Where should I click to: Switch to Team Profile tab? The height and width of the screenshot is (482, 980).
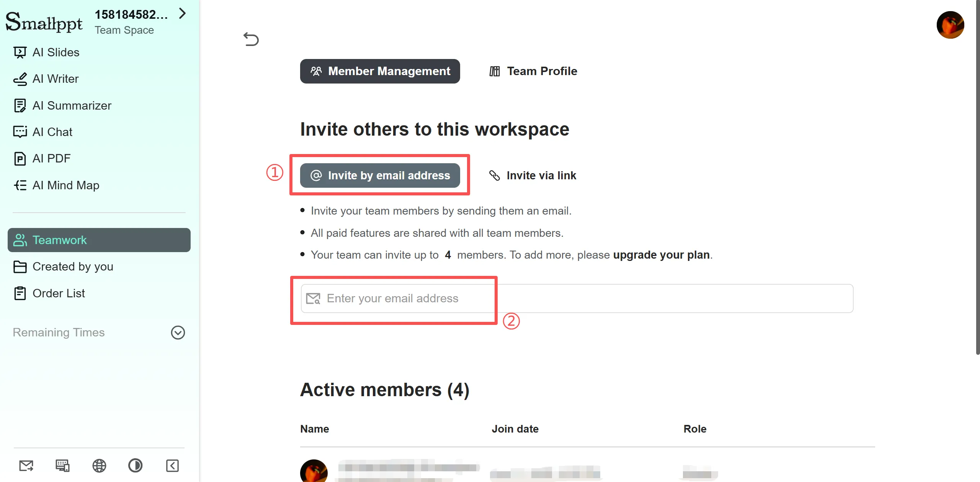533,71
